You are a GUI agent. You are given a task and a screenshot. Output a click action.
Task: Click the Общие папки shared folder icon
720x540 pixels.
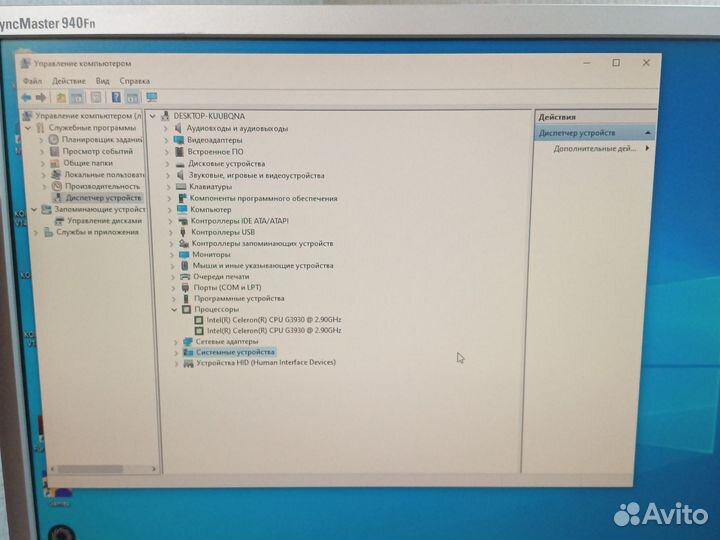click(55, 163)
